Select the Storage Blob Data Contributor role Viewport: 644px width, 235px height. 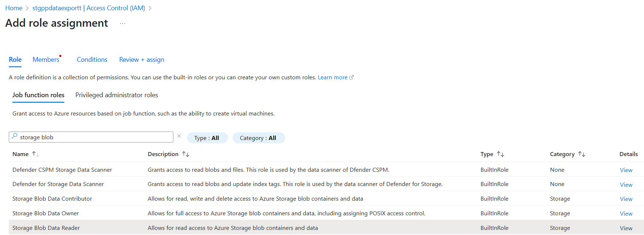pos(52,199)
